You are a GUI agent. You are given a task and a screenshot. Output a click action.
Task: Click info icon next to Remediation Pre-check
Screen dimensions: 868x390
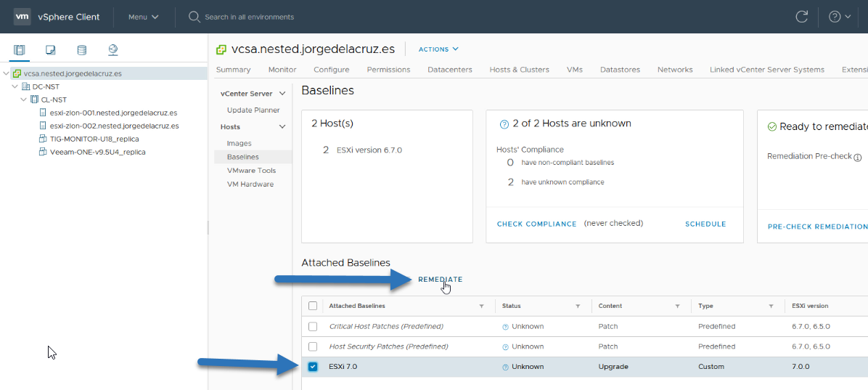coord(858,157)
